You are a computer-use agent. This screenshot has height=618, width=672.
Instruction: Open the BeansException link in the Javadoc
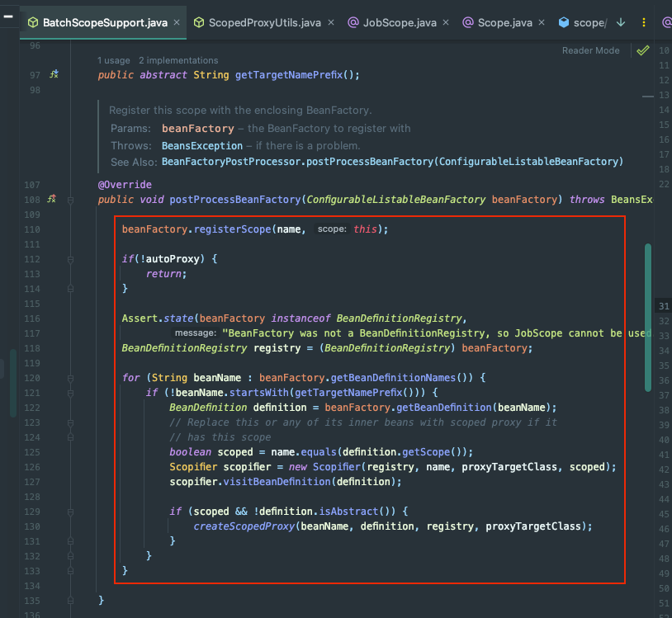pos(202,145)
